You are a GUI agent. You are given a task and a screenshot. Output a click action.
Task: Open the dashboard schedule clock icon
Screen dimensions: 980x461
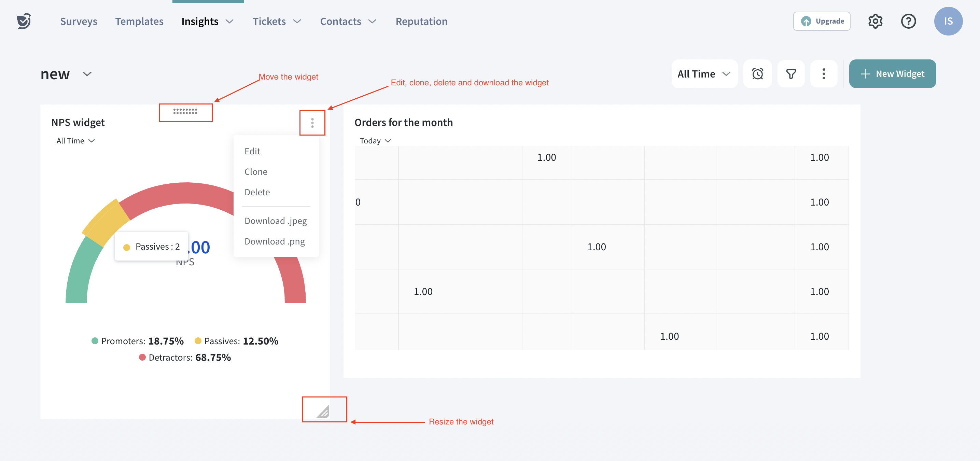coord(757,74)
